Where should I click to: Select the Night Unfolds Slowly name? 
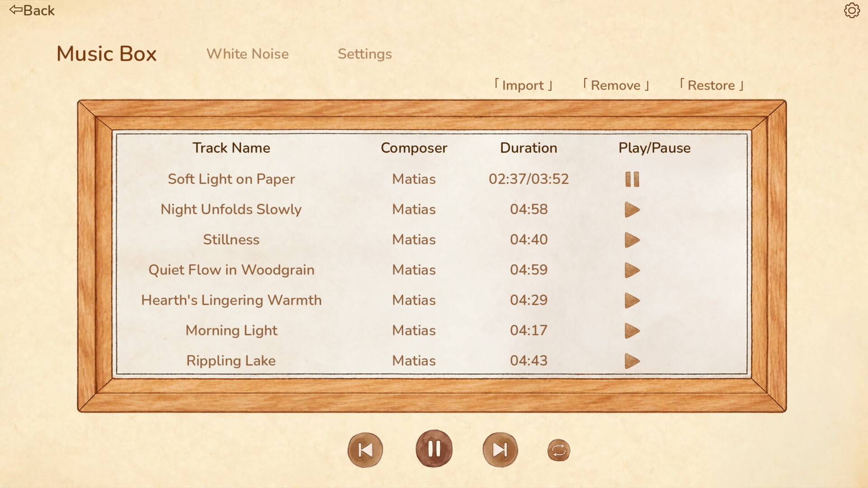(231, 209)
